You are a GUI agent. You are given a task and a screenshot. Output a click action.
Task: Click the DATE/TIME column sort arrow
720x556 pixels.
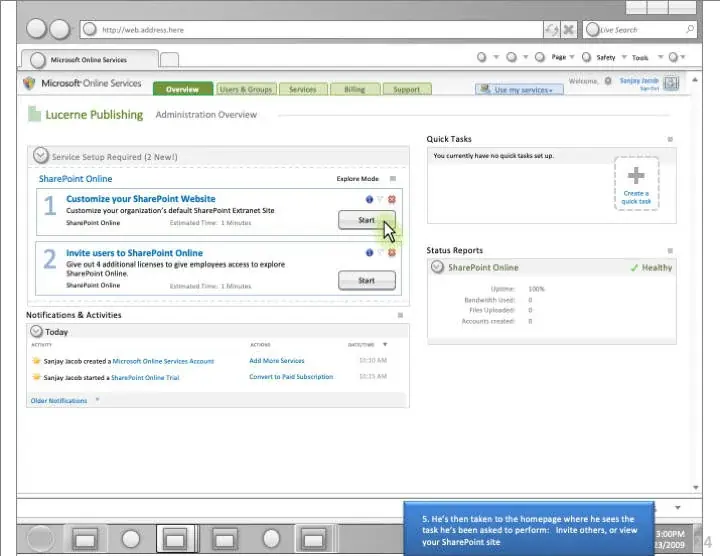[x=385, y=344]
